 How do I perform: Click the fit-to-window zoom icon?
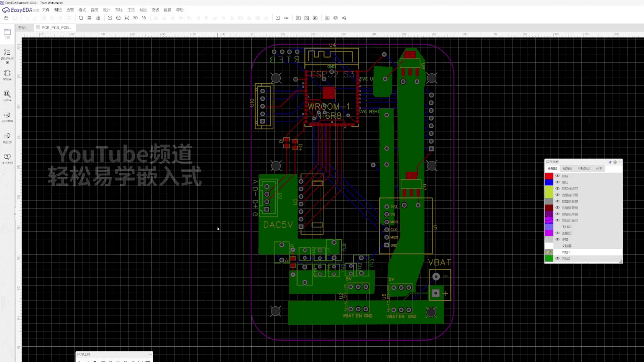[x=127, y=18]
